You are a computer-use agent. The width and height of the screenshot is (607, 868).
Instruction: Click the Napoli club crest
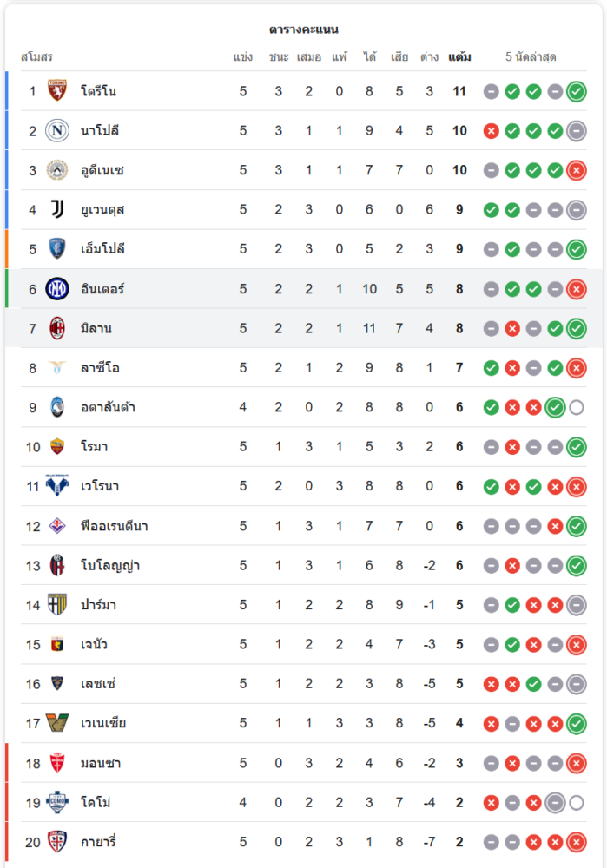pyautogui.click(x=57, y=131)
